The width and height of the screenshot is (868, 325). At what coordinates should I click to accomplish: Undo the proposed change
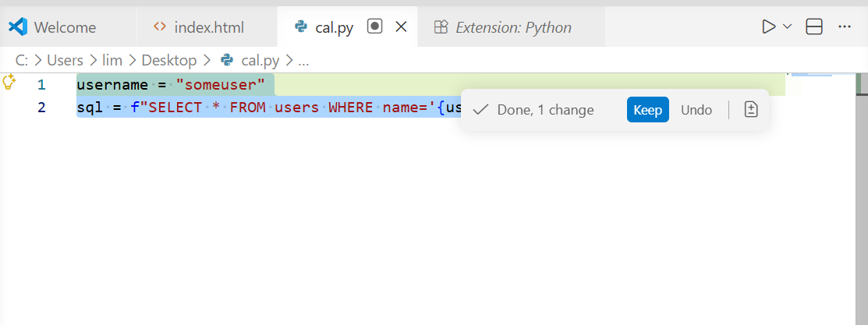coord(696,110)
